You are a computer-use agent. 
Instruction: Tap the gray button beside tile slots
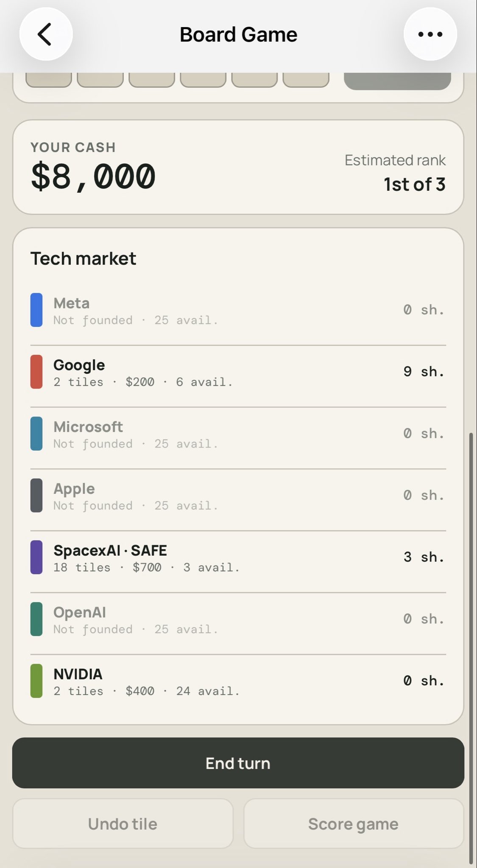(x=397, y=81)
